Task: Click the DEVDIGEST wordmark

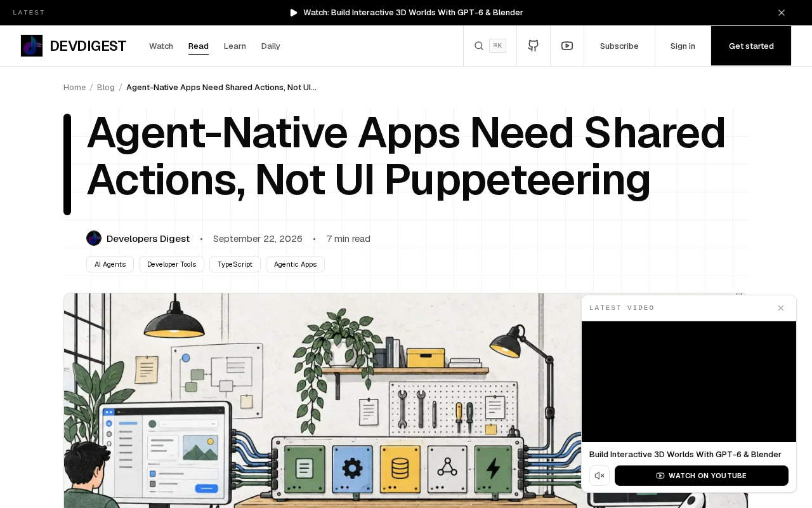Action: pyautogui.click(x=88, y=46)
